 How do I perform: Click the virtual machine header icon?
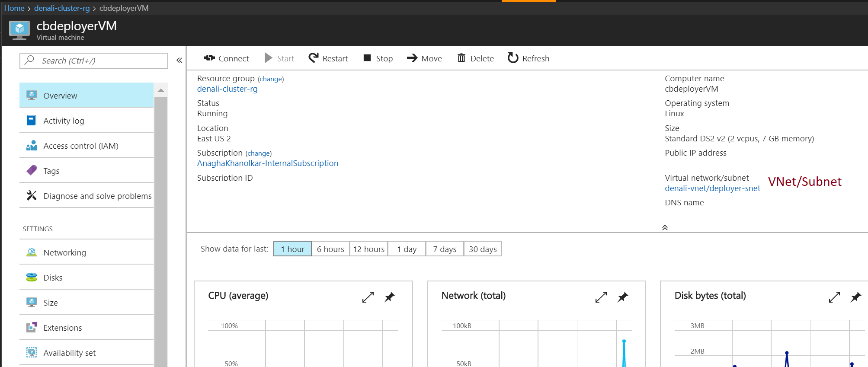click(19, 30)
